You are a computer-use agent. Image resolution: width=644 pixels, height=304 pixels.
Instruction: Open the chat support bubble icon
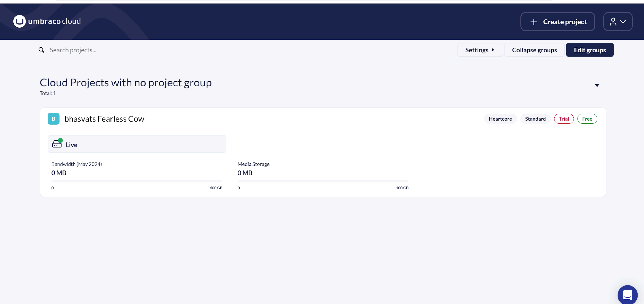pyautogui.click(x=627, y=295)
